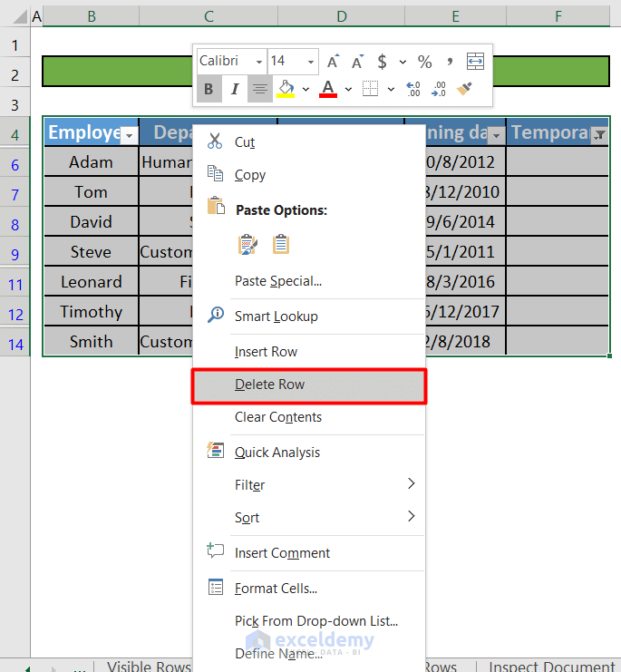Toggle Center alignment in mini toolbar
Image resolution: width=621 pixels, height=672 pixels.
[x=260, y=89]
